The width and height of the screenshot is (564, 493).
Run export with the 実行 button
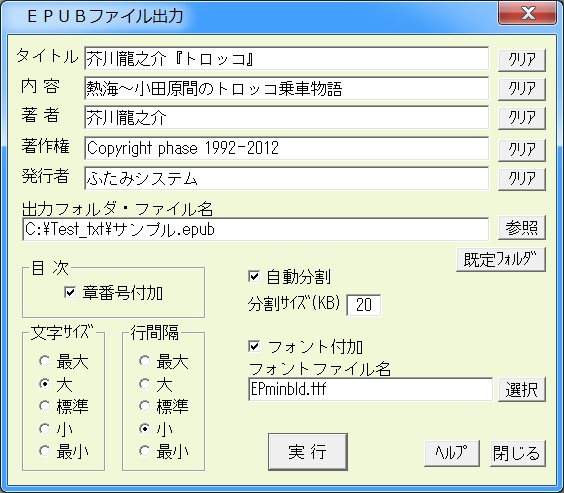pos(308,452)
